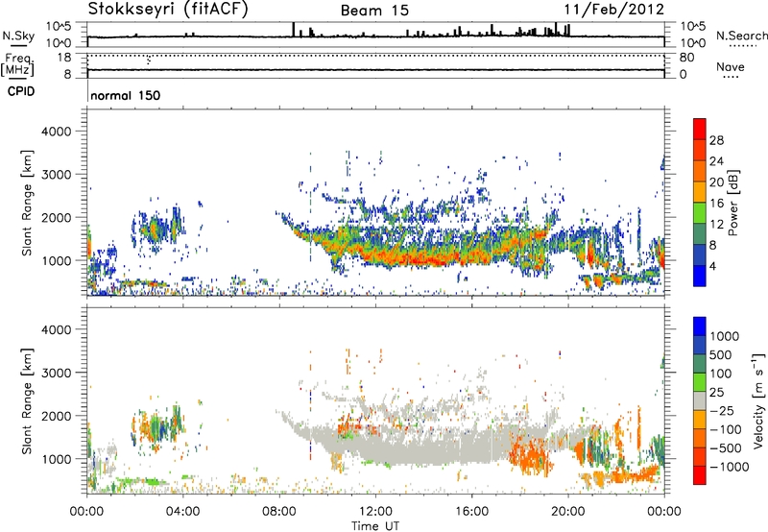Click the '12:00' time axis label
Screen dimensions: 768x532
point(375,512)
